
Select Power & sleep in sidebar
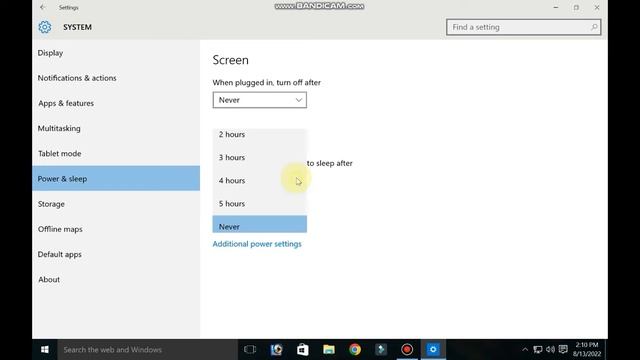coord(116,179)
